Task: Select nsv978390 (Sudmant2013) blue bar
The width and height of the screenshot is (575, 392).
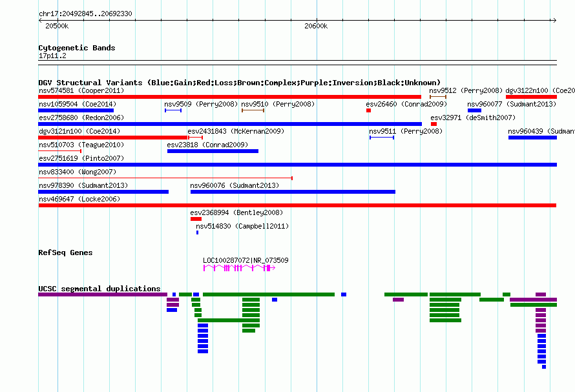Action: coord(103,192)
